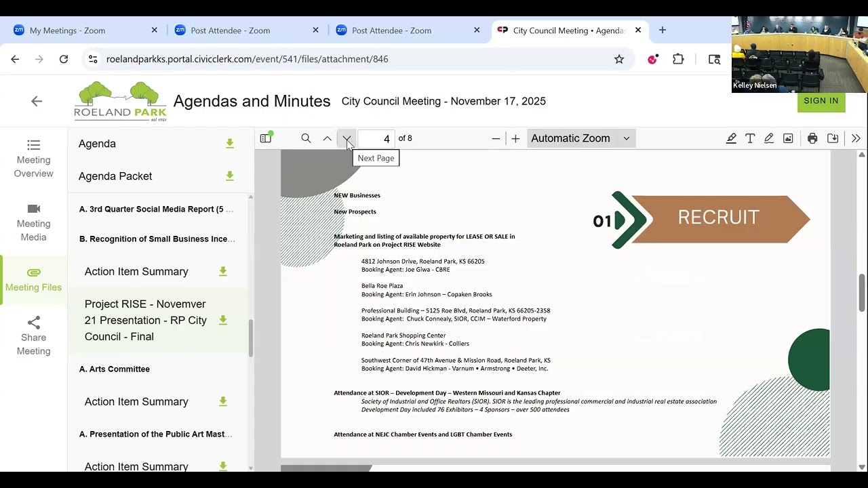Open the Agenda Packet document entry
This screenshot has height=488, width=868.
115,176
